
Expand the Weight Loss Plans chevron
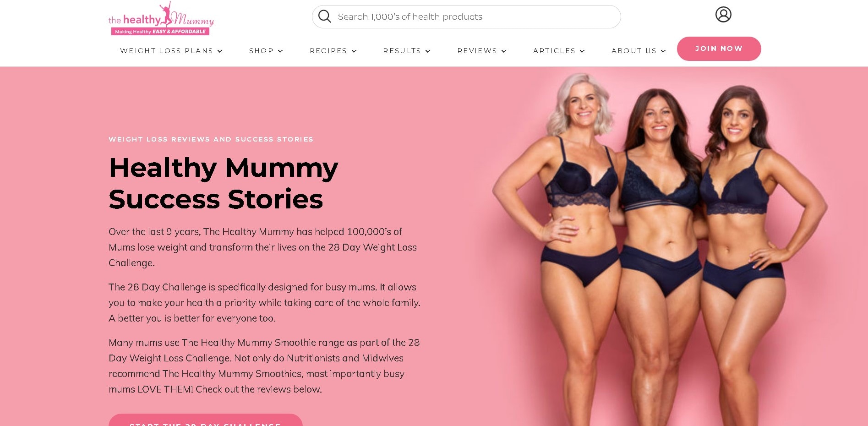click(220, 51)
